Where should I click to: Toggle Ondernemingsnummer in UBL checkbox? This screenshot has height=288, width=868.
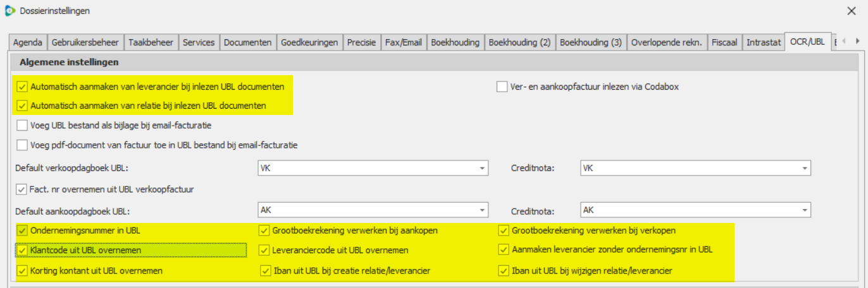coord(23,231)
